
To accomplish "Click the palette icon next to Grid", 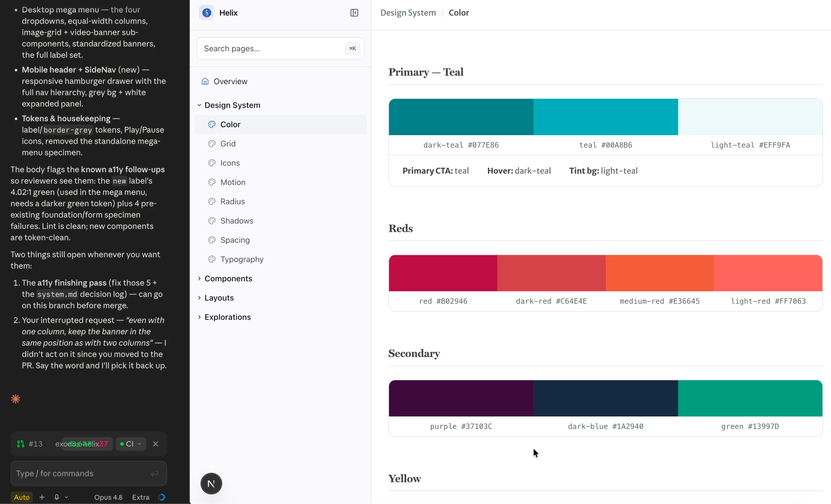I will pyautogui.click(x=212, y=144).
